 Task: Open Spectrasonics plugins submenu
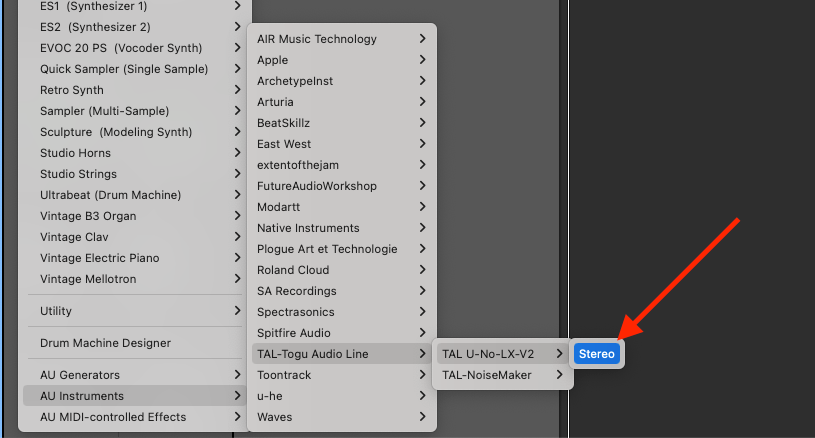tap(341, 312)
